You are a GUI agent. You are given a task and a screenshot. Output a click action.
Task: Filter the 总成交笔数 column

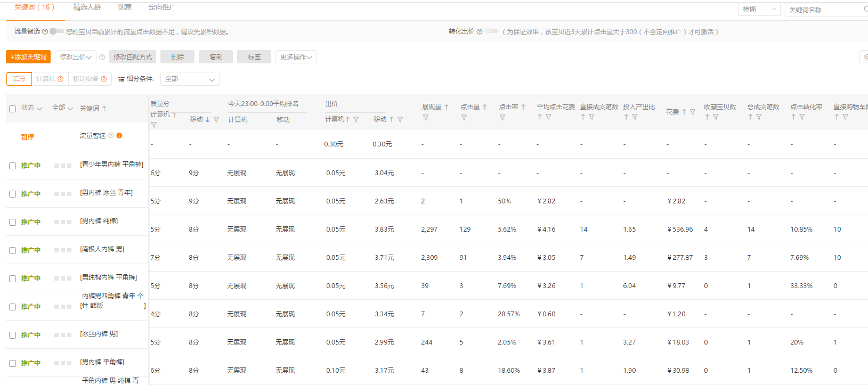point(759,117)
